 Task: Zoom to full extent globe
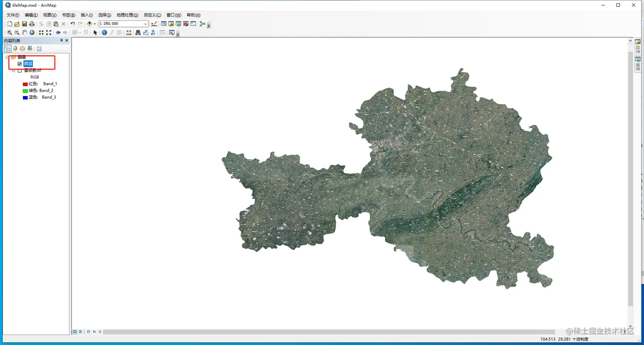click(x=32, y=32)
